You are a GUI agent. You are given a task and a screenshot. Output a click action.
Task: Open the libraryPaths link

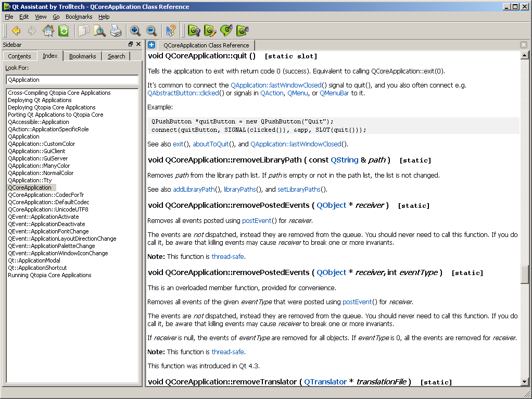[x=240, y=190]
